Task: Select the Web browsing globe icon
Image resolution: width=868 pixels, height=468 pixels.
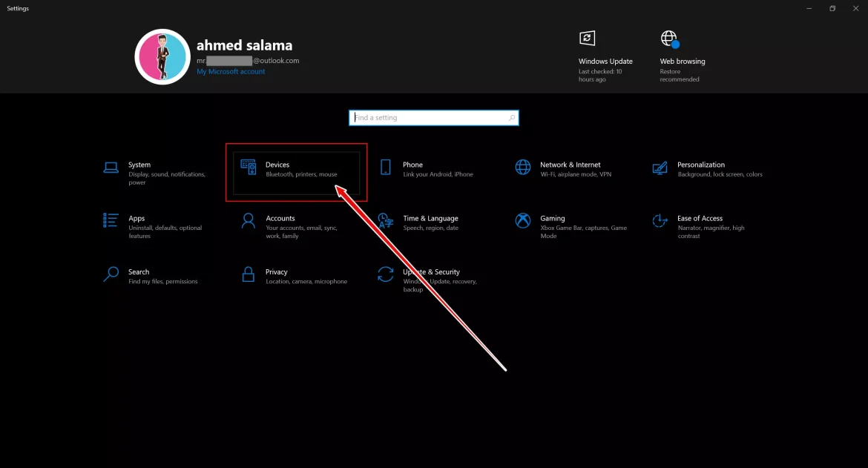Action: pyautogui.click(x=670, y=39)
